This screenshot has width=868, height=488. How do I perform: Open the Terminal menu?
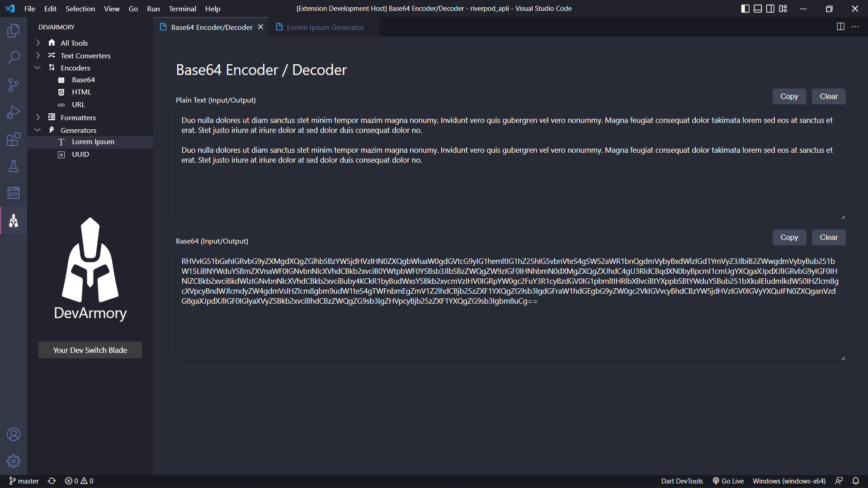click(182, 9)
